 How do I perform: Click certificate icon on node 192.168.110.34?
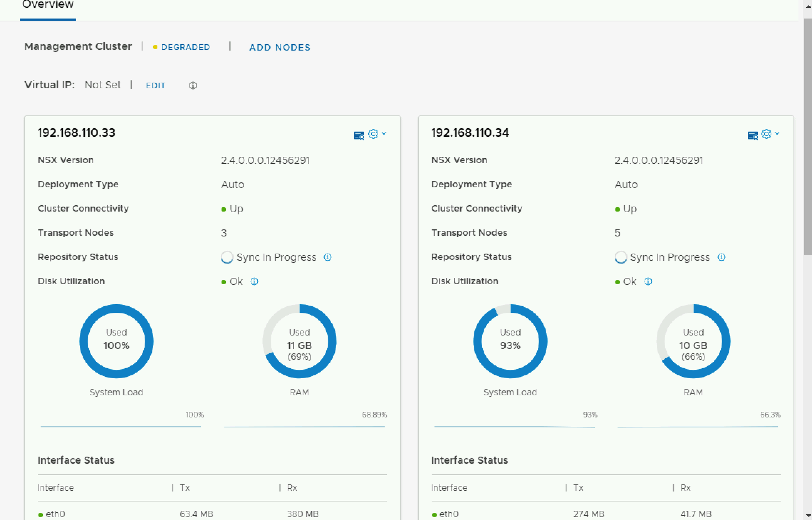click(x=752, y=135)
